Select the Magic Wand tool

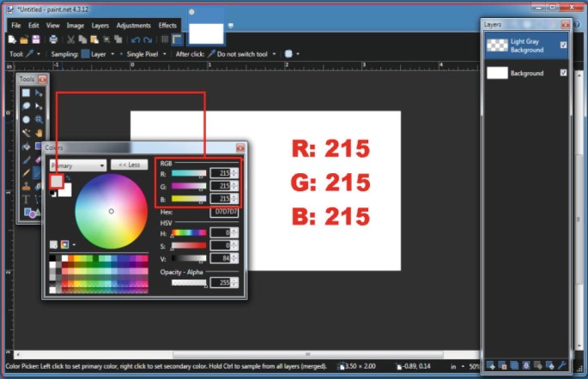pyautogui.click(x=26, y=133)
